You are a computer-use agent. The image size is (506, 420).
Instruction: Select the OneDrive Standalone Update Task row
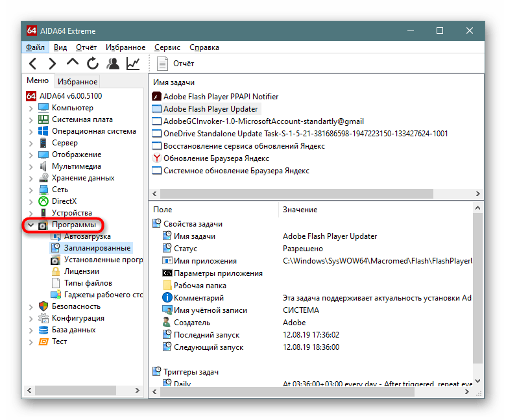[300, 134]
